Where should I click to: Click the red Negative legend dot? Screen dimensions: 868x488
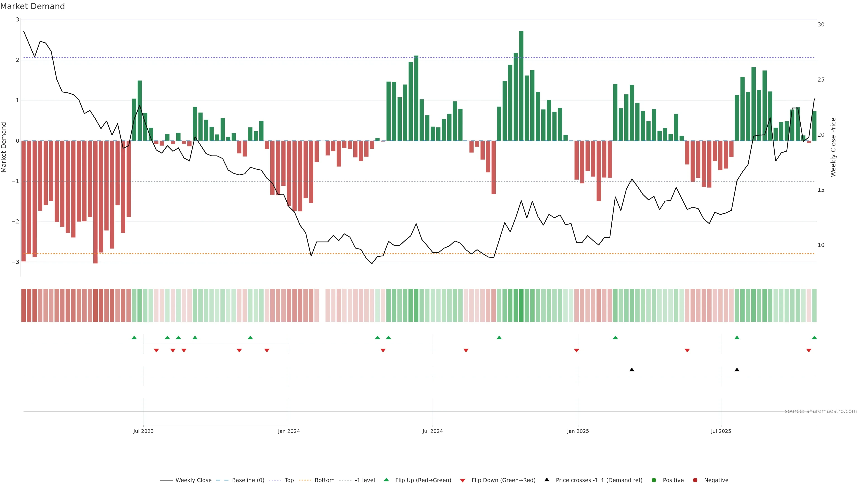695,480
